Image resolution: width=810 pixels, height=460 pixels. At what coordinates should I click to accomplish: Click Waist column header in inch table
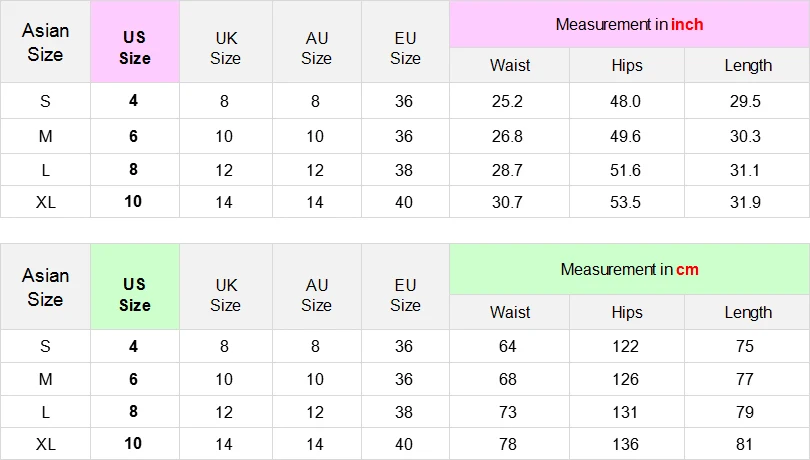[x=510, y=65]
